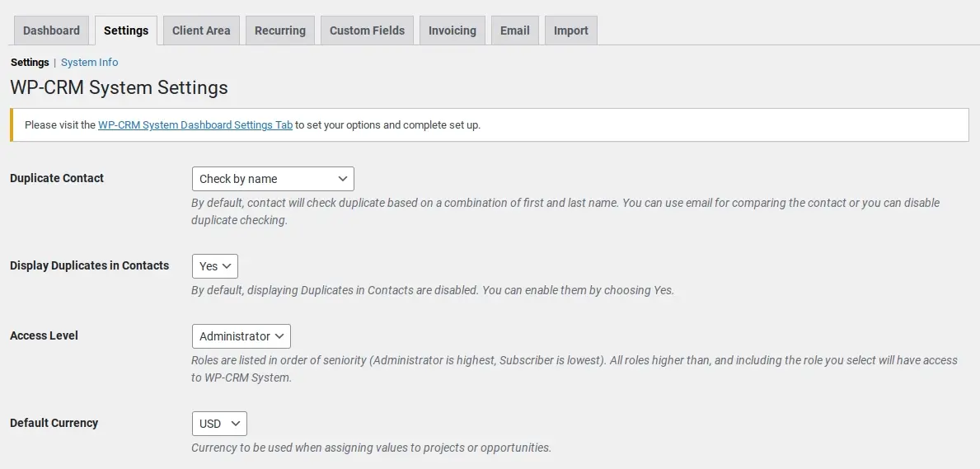Switch to the Invoicing tab
The width and height of the screenshot is (980, 469).
(x=452, y=30)
